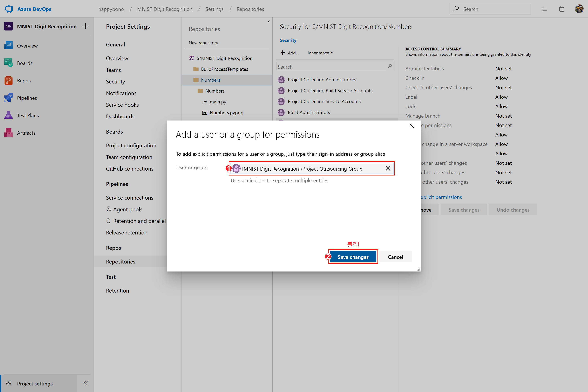
Task: Clear the User or group input field
Action: (x=388, y=168)
